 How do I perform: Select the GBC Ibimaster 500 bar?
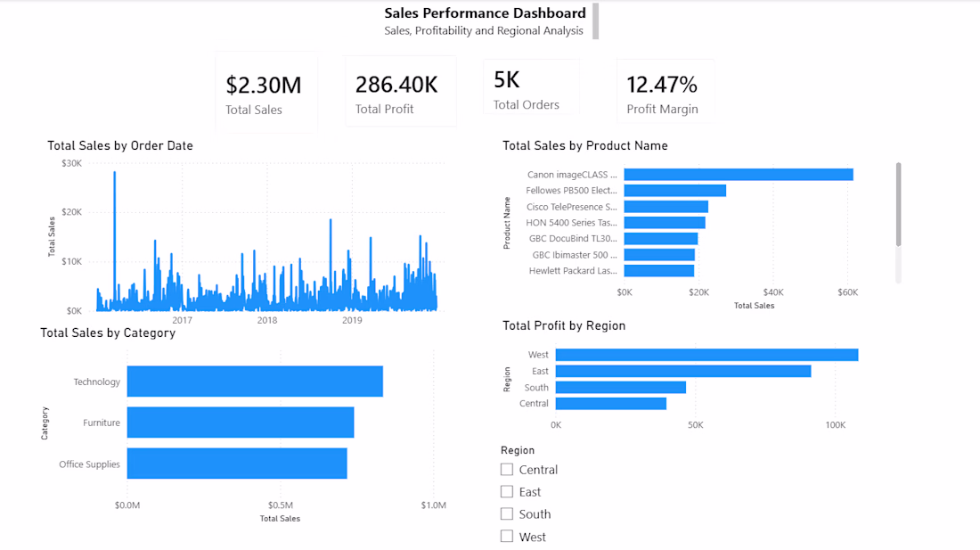(659, 254)
